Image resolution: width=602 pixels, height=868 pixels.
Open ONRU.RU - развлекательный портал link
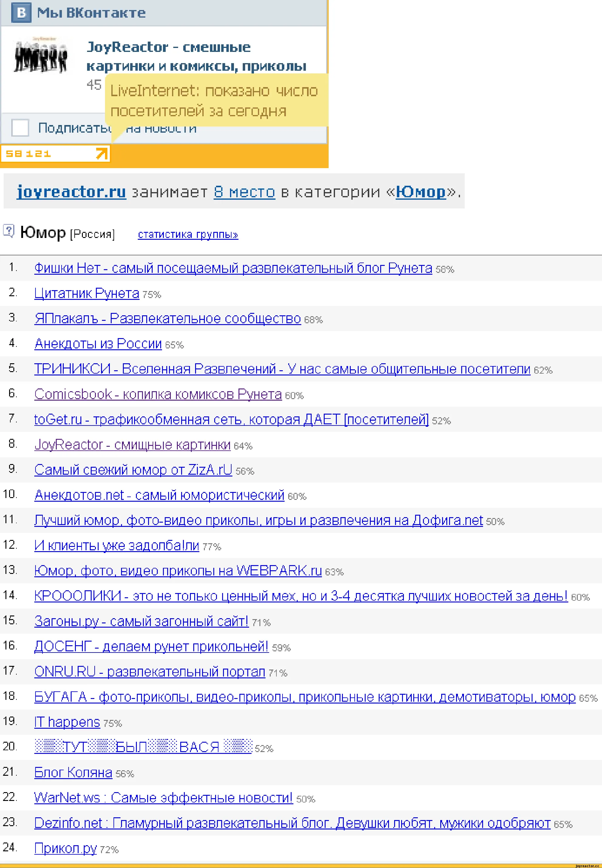[x=150, y=672]
